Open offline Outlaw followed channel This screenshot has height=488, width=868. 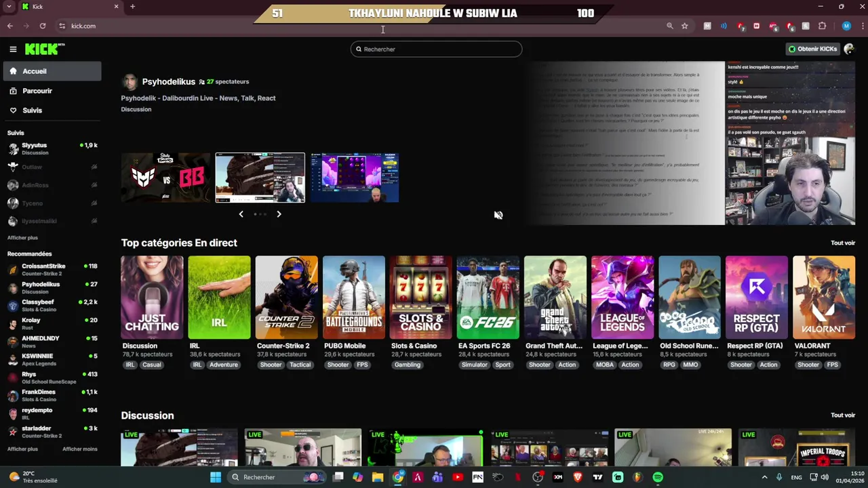click(52, 167)
